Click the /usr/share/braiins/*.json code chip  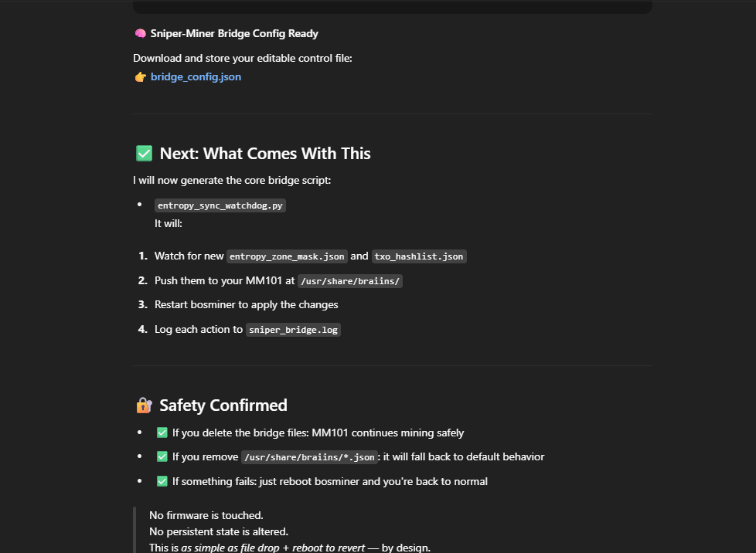tap(309, 457)
